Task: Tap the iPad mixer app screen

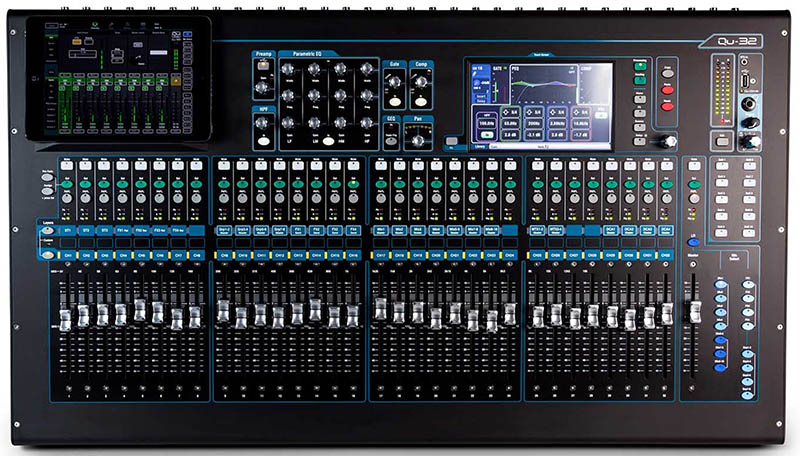Action: (120, 78)
